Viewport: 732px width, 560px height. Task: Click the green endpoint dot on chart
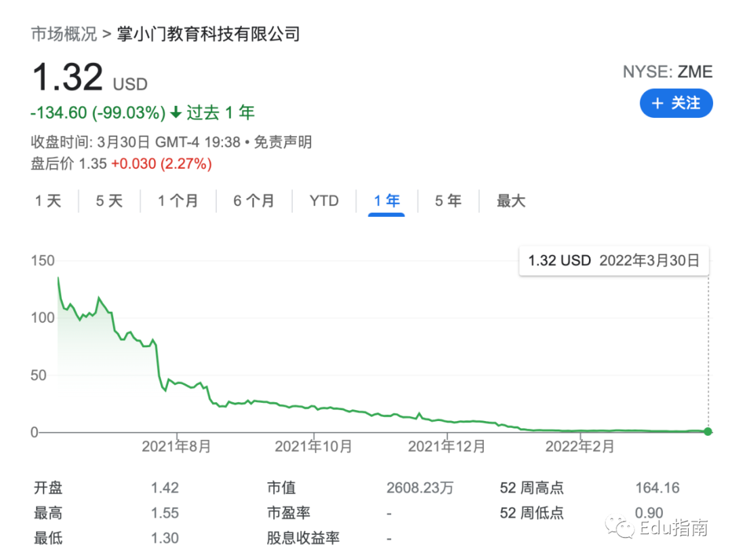[x=708, y=432]
